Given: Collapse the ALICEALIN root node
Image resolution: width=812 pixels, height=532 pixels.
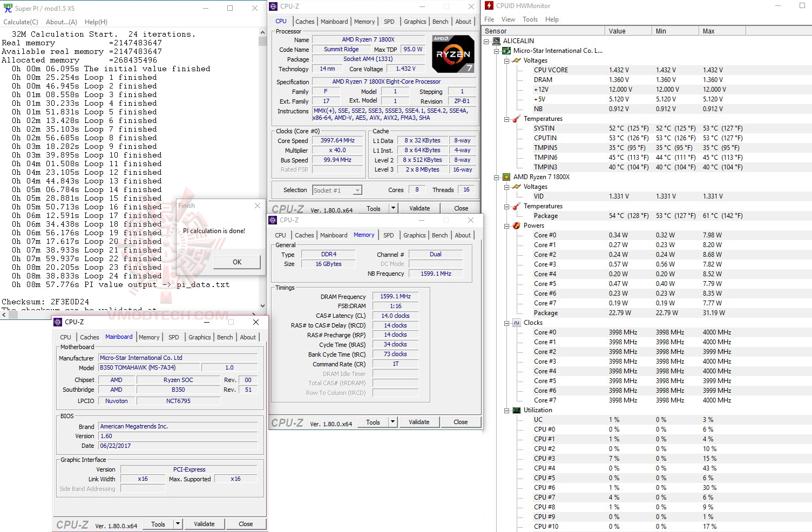Looking at the screenshot, I should point(486,41).
